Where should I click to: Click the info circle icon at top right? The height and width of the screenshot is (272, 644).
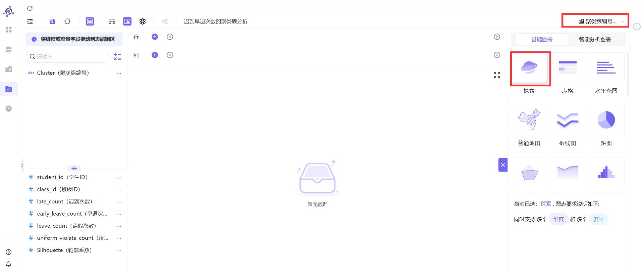[x=637, y=27]
